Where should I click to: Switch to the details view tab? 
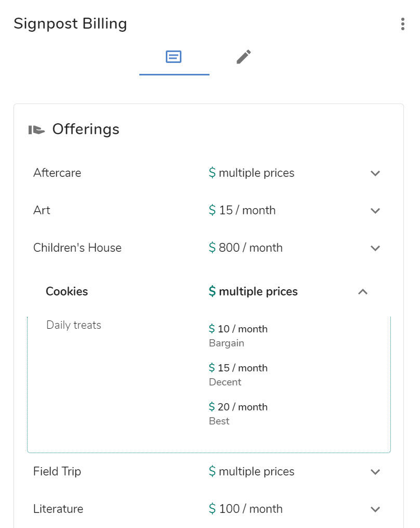[174, 57]
